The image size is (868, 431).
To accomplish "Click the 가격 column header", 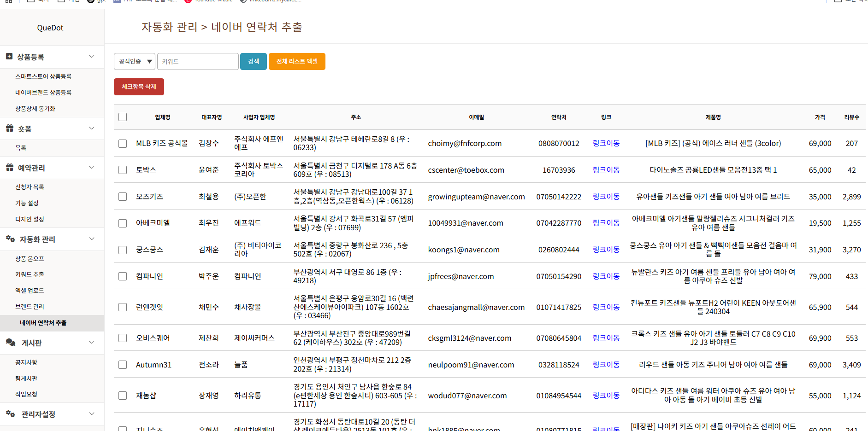I will pyautogui.click(x=820, y=117).
